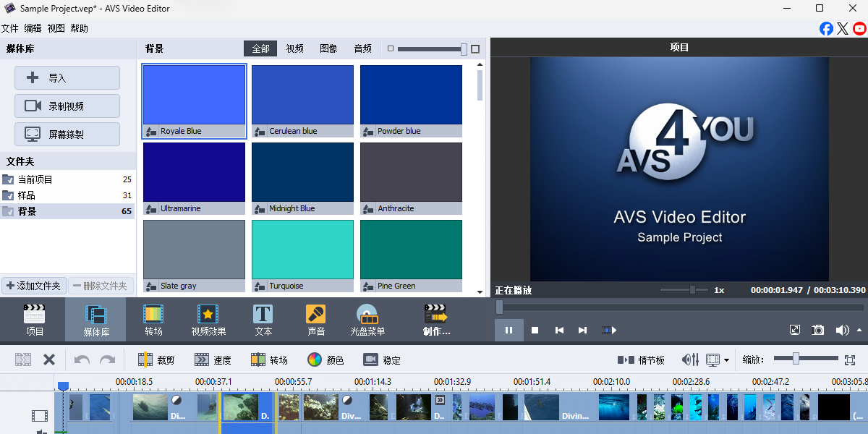The image size is (868, 434).
Task: Go to the previous frame
Action: (x=559, y=330)
